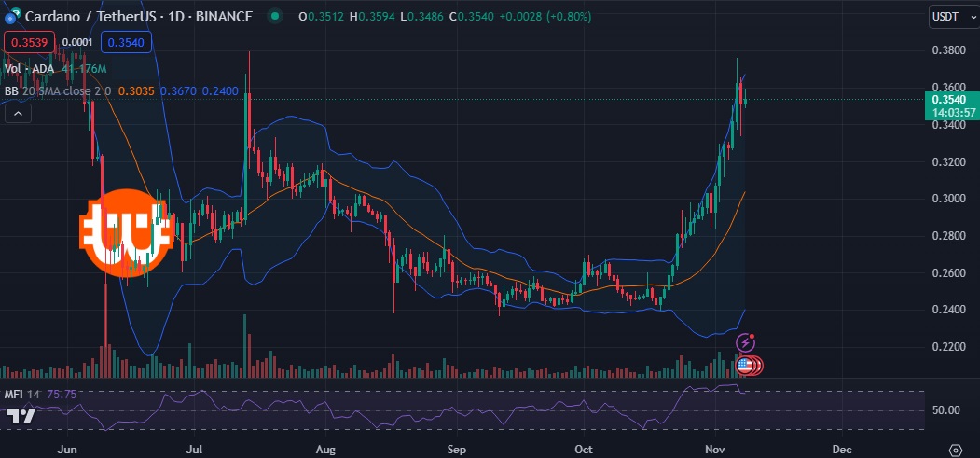
Task: Click the Oct label on time axis
Action: 584,450
